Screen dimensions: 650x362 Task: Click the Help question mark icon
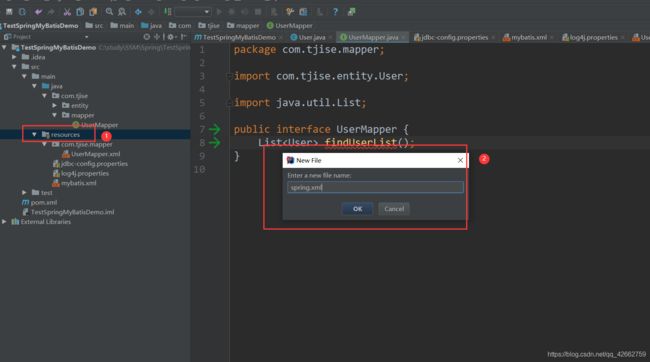(335, 12)
